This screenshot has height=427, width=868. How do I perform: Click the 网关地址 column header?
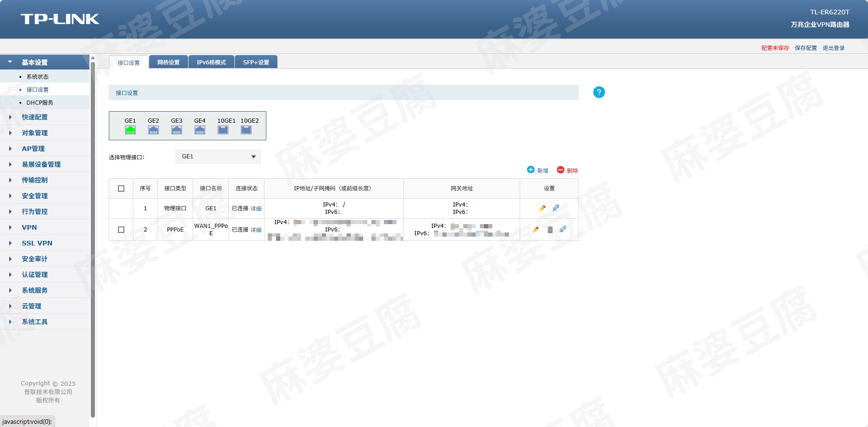tap(462, 188)
